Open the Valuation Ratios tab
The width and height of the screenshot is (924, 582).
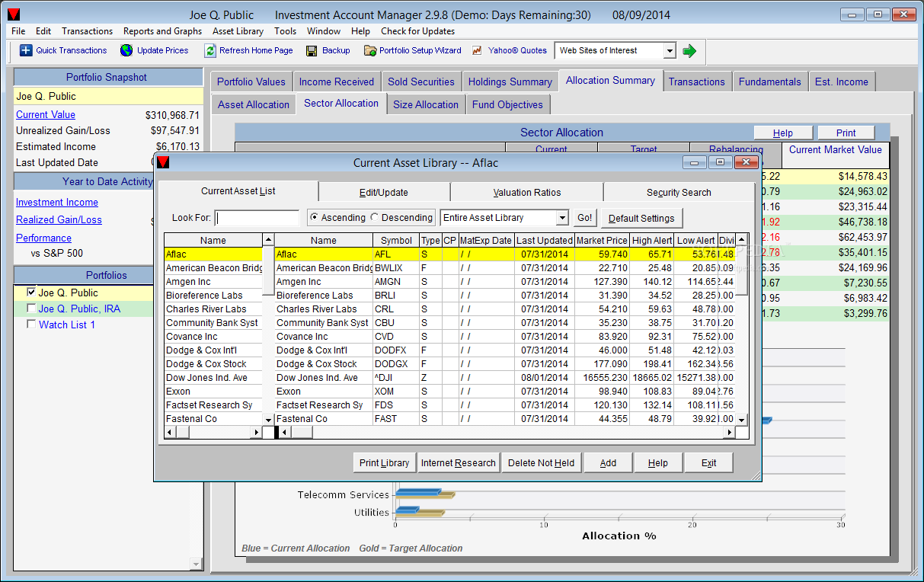click(526, 193)
